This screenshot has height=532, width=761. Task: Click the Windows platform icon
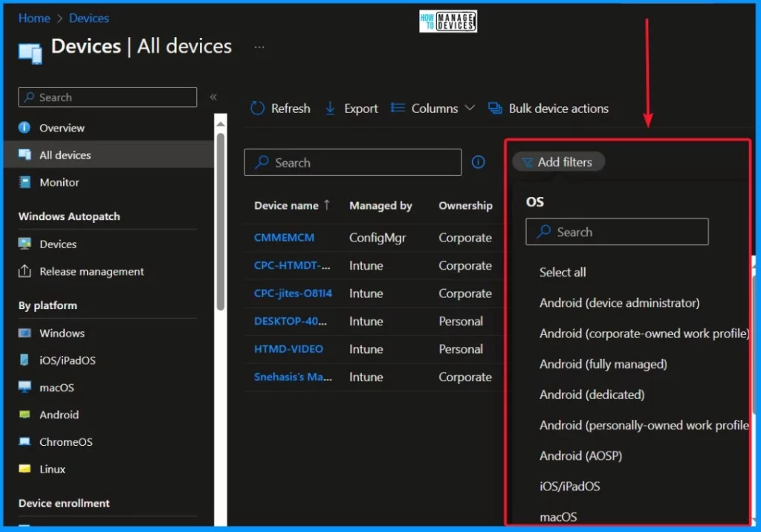[x=25, y=333]
